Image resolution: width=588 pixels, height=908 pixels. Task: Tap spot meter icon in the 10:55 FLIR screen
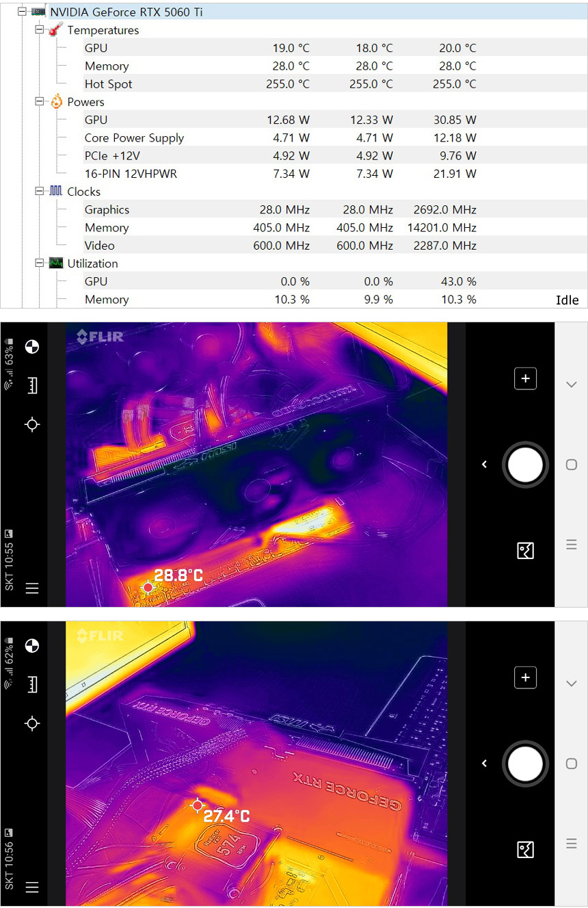pyautogui.click(x=32, y=424)
